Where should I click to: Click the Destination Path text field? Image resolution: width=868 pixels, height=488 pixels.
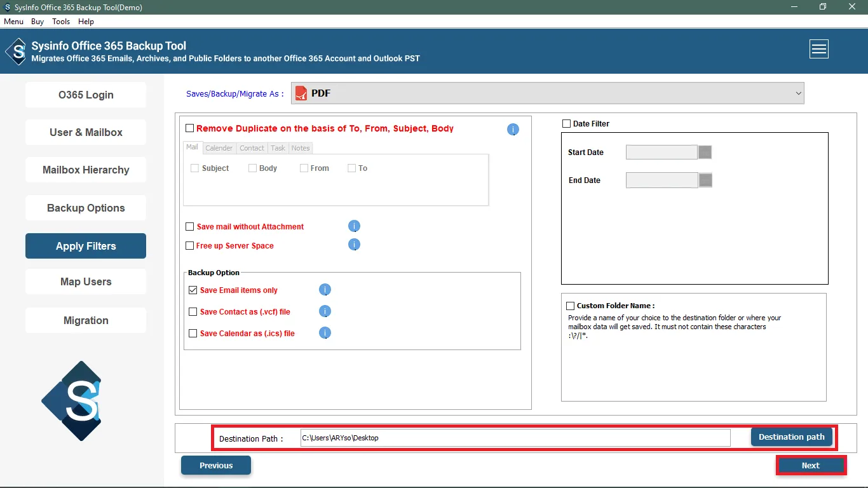[x=515, y=438]
